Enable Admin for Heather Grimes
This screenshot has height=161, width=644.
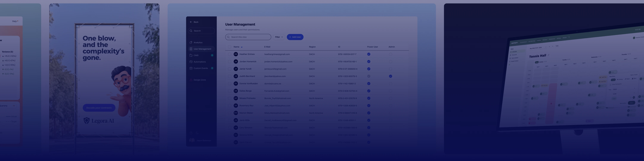coord(390,54)
